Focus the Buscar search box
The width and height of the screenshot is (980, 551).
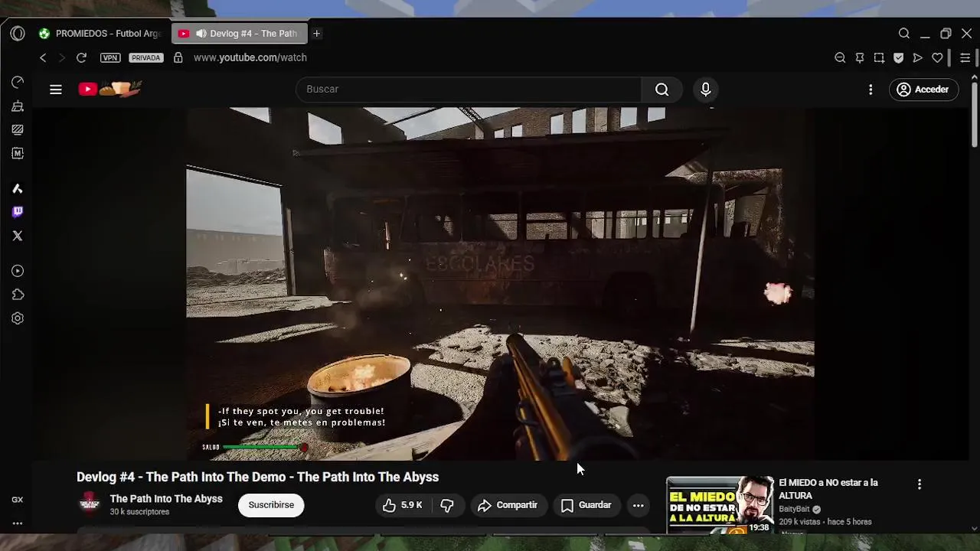click(469, 90)
